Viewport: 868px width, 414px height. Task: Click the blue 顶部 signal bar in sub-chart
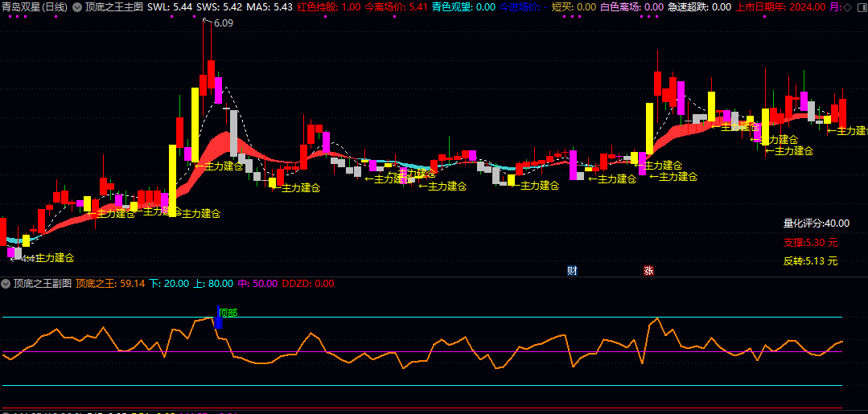(217, 318)
